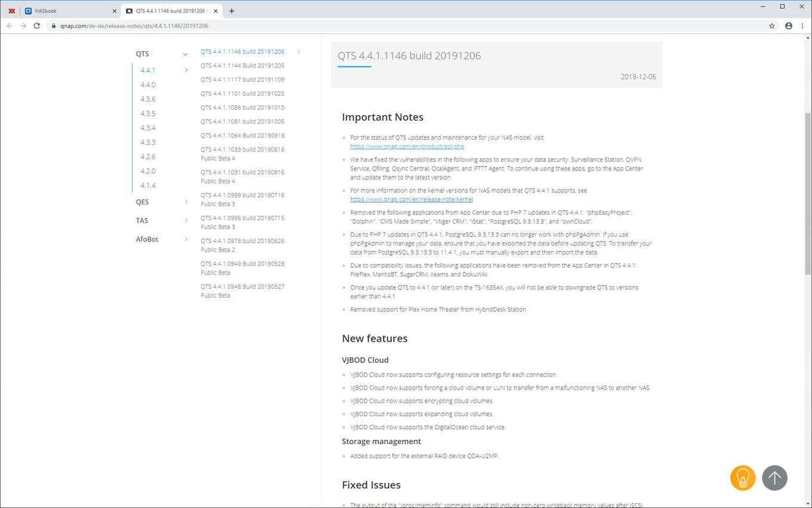812x508 pixels.
Task: Open the release-note/kernel link
Action: (x=411, y=200)
